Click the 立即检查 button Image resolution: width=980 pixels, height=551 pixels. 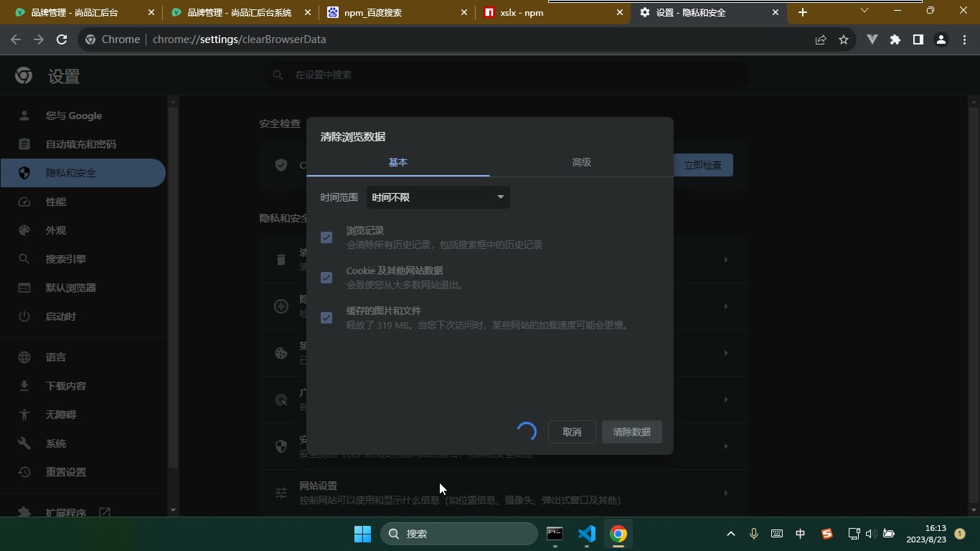(703, 165)
